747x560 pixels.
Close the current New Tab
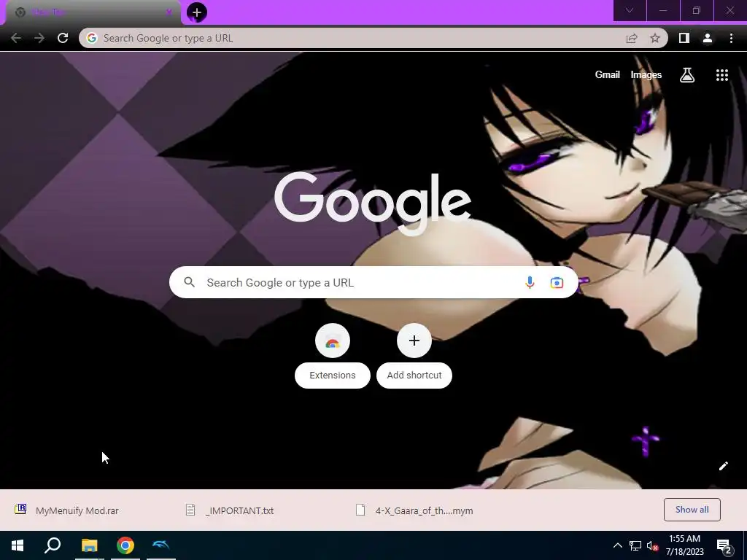pyautogui.click(x=169, y=12)
